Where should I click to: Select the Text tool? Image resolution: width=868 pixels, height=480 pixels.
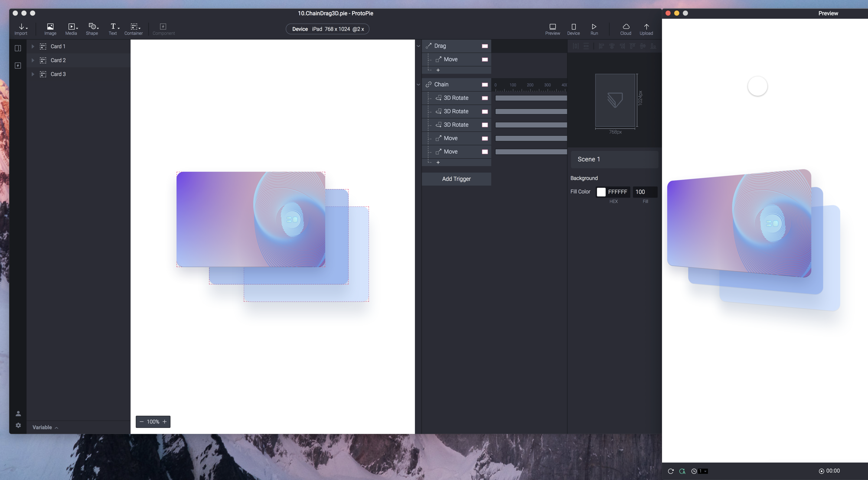[x=113, y=29]
